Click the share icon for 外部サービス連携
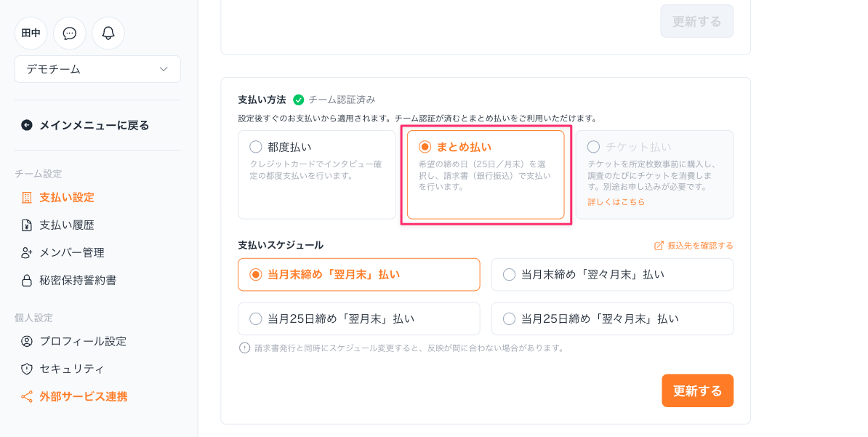 point(27,397)
